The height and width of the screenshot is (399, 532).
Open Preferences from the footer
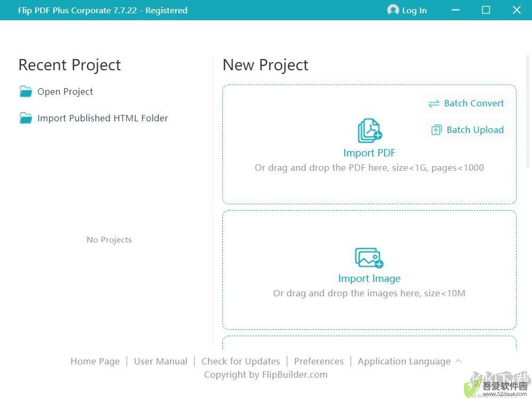319,361
